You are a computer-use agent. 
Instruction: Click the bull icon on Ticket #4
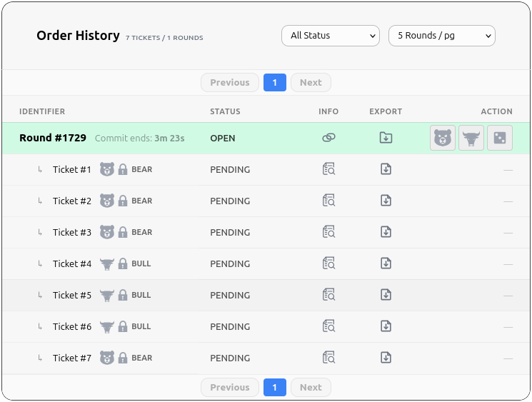[107, 264]
